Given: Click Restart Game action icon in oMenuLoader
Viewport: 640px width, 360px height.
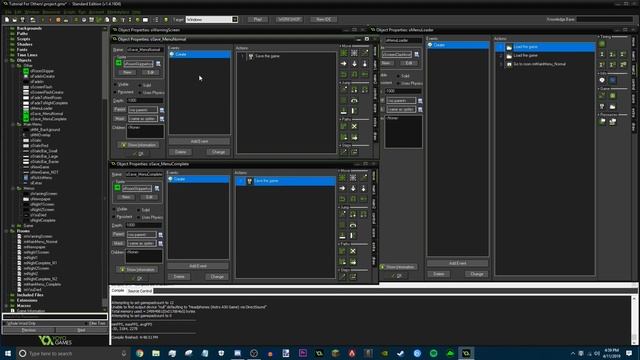Looking at the screenshot, I should pyautogui.click(x=602, y=96).
